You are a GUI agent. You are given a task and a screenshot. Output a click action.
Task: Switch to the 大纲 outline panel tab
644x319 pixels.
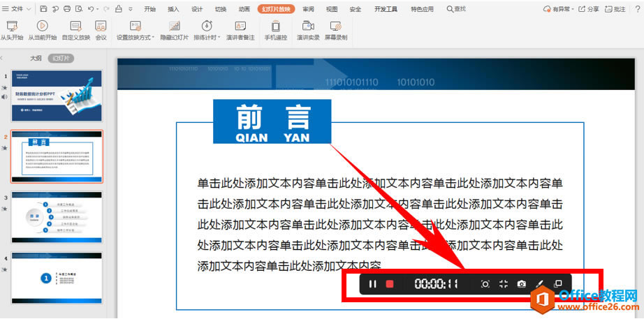pos(36,58)
